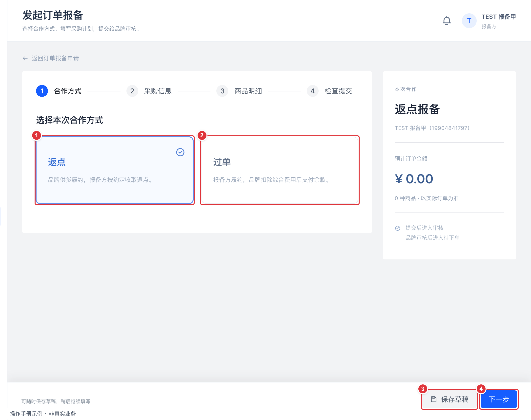Click the TEST 报备甲（19904841797）text

click(x=432, y=128)
